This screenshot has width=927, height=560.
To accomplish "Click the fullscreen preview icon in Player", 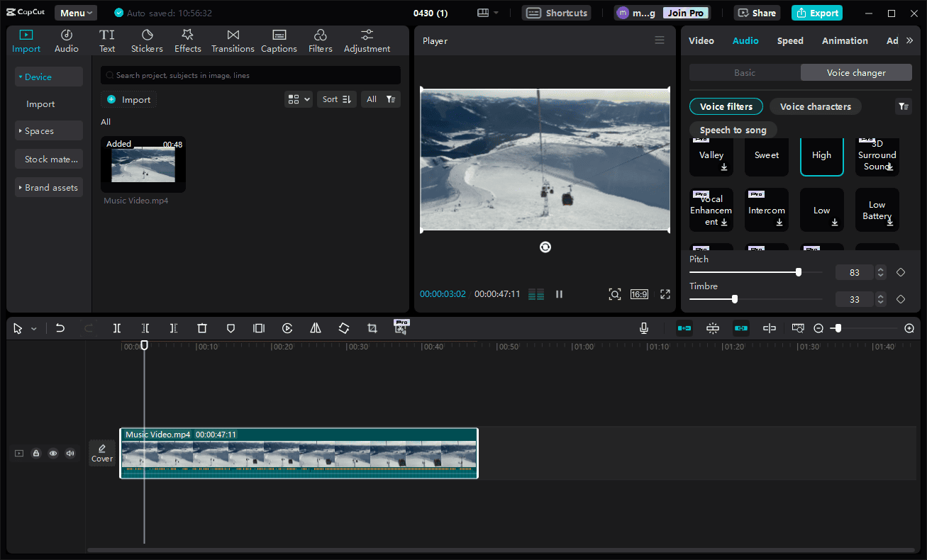I will tap(665, 293).
